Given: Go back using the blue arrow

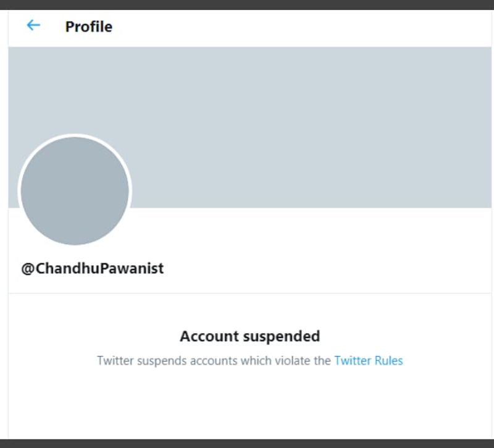Looking at the screenshot, I should (33, 25).
